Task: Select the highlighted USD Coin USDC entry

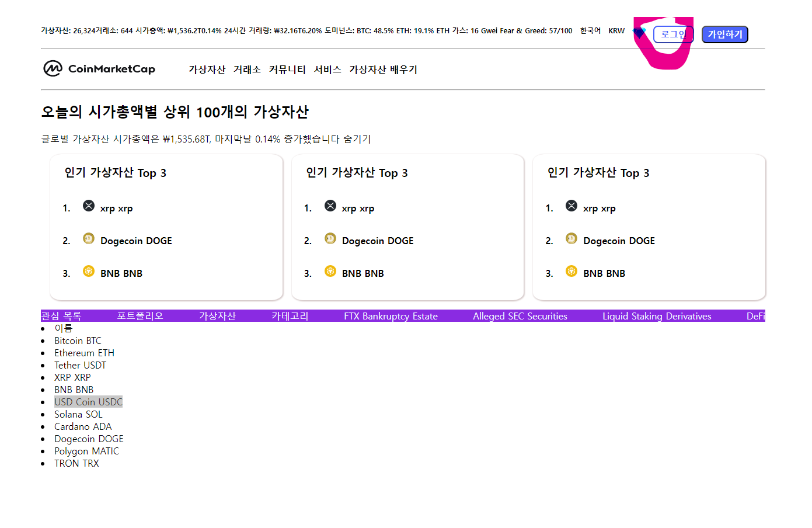Action: click(x=88, y=402)
